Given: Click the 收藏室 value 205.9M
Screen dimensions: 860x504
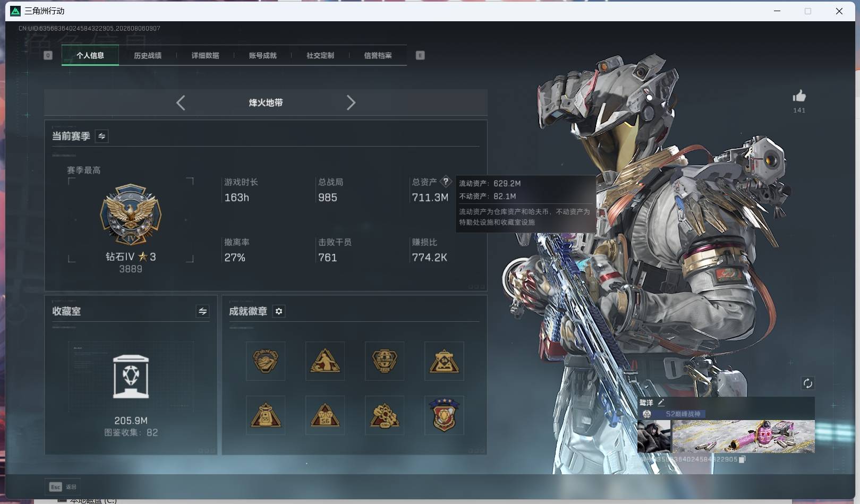Looking at the screenshot, I should coord(131,421).
